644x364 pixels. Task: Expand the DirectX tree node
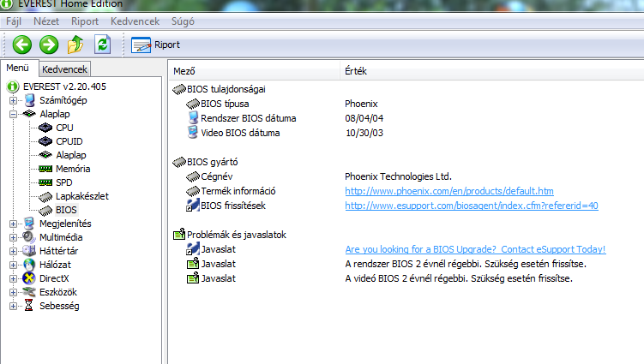click(13, 278)
